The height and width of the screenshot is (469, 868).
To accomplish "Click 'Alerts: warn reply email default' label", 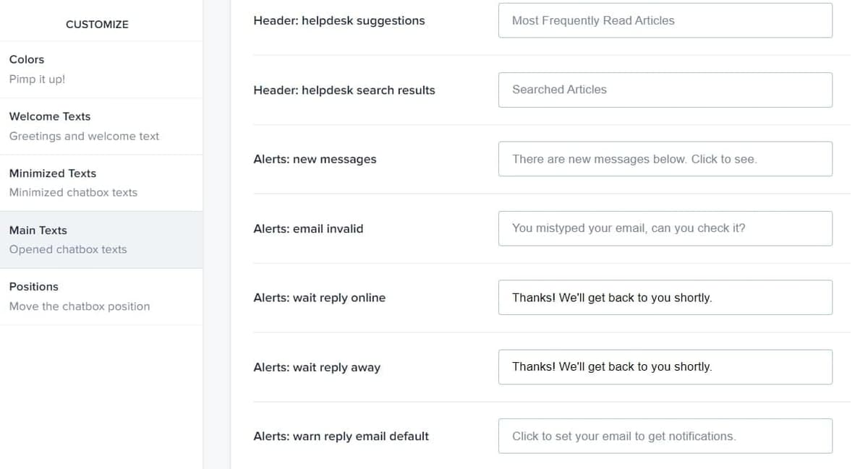I will pyautogui.click(x=341, y=436).
